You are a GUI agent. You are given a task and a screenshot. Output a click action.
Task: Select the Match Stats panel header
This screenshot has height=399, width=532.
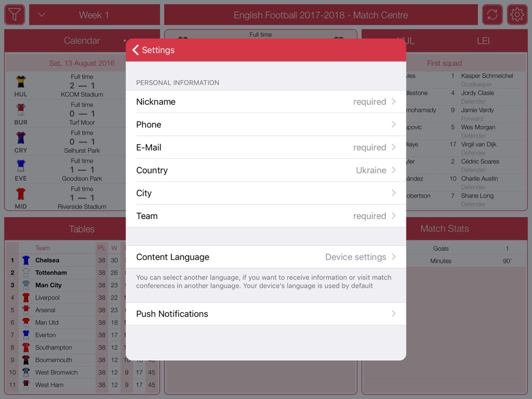click(444, 229)
